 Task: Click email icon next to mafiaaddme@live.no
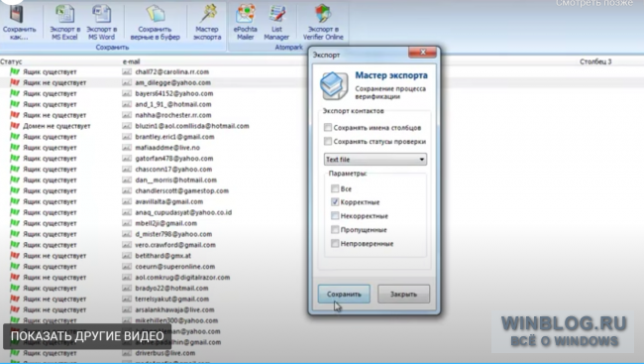tap(127, 147)
